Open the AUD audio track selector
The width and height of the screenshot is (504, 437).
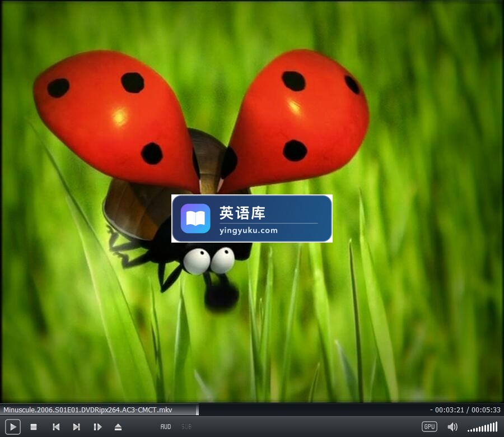click(166, 427)
